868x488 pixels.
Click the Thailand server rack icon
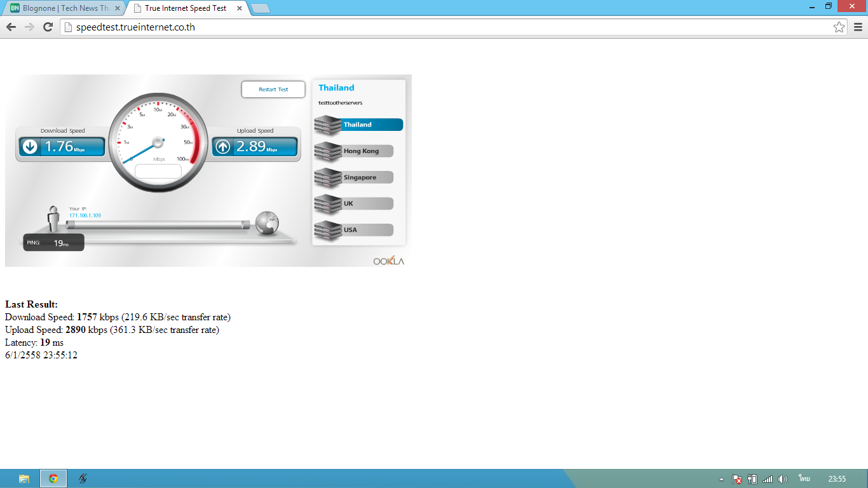(328, 125)
